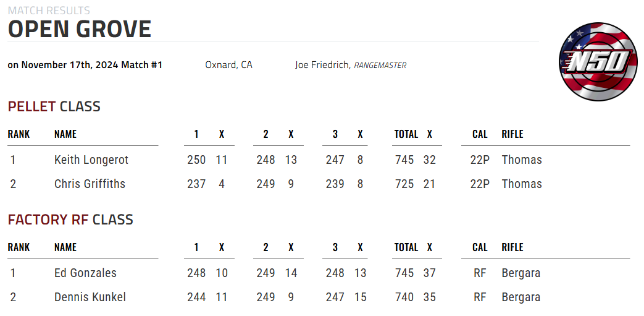
Task: Click RANK column header in Pellet table
Action: [x=19, y=134]
